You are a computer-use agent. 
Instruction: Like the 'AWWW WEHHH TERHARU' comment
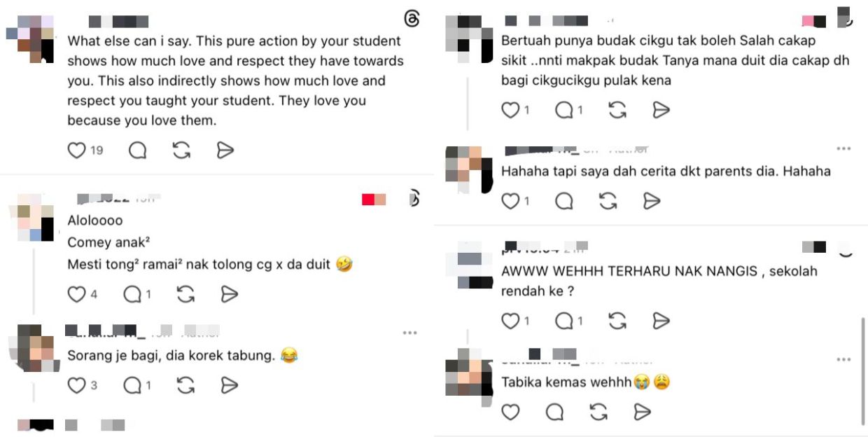(510, 321)
